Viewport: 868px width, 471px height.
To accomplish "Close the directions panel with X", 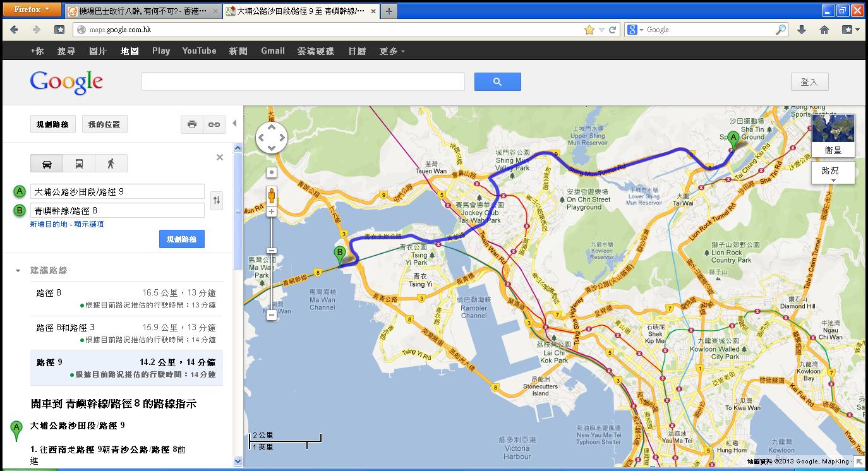I will (220, 157).
